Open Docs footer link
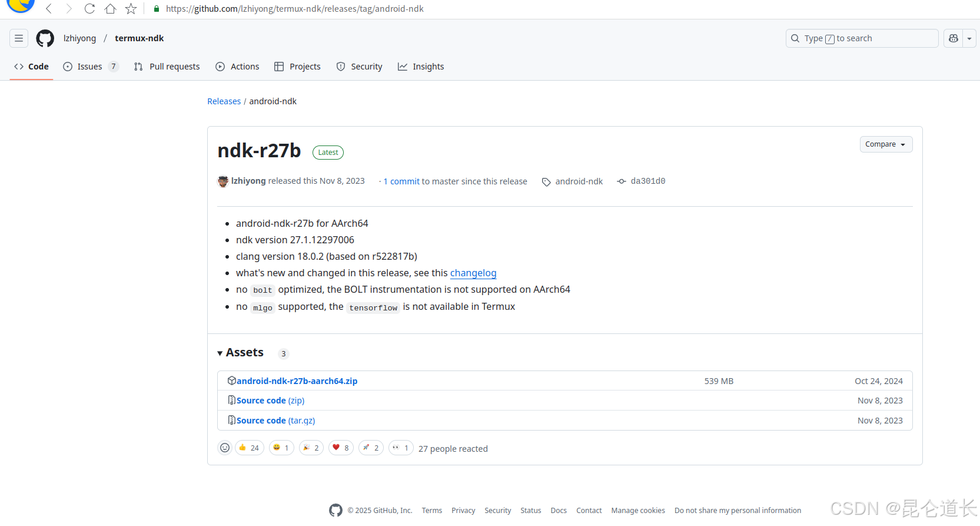The image size is (980, 526). point(559,511)
